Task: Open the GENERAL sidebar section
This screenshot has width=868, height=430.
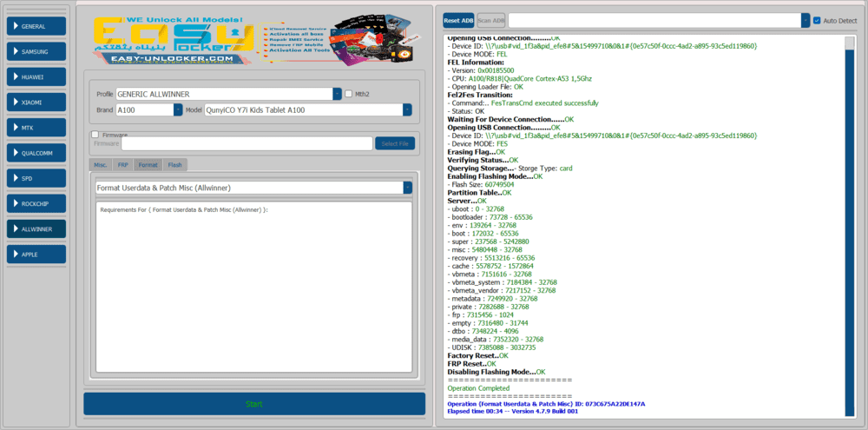Action: click(x=36, y=26)
